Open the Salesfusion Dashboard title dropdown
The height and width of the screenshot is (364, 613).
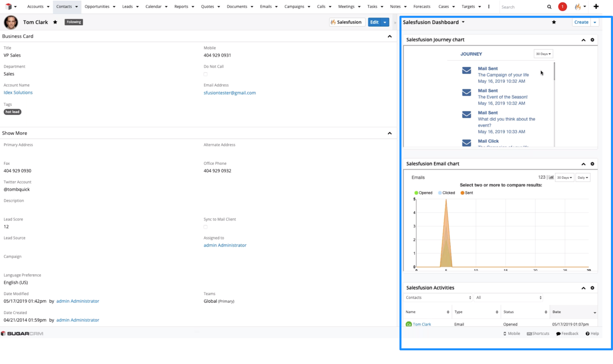pos(463,22)
